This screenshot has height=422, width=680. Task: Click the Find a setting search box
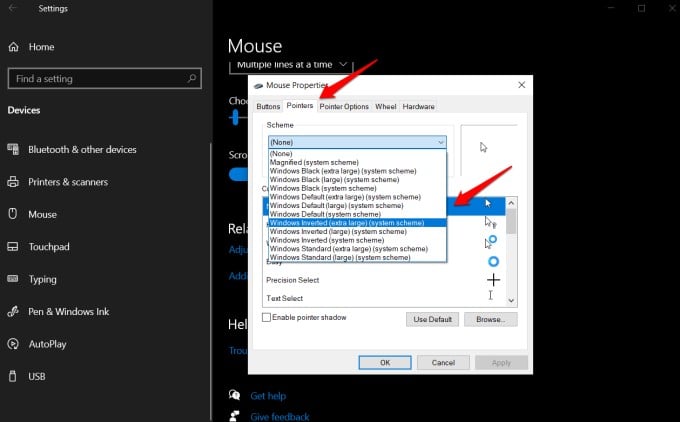[x=105, y=79]
